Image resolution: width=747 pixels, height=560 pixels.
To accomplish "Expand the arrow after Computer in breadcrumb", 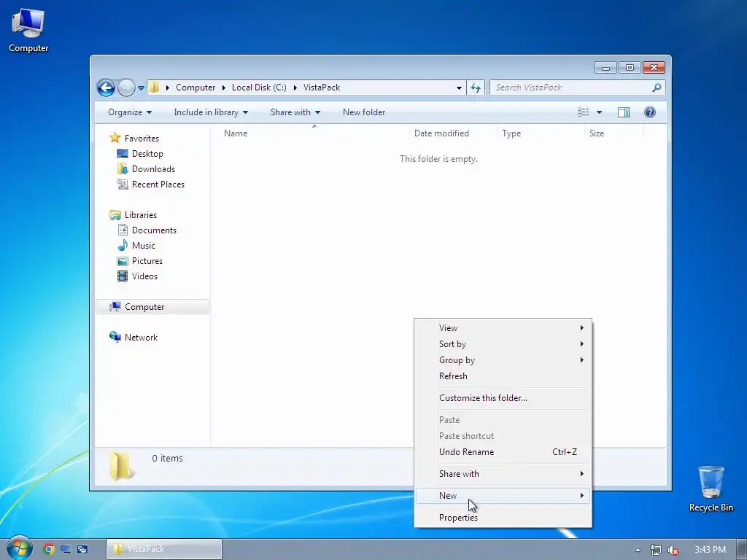I will click(x=223, y=87).
